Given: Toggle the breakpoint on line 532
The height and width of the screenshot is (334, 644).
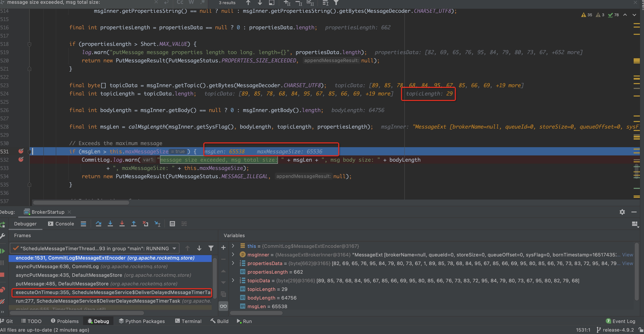Looking at the screenshot, I should pyautogui.click(x=21, y=159).
